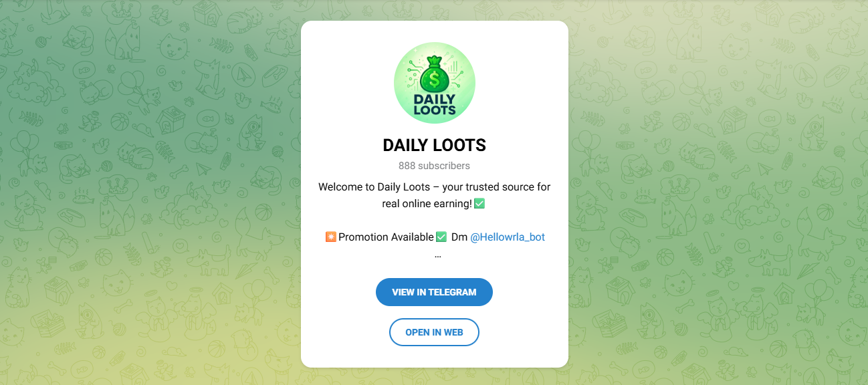Click the number 888 in the subscriber count
This screenshot has height=385, width=868.
click(x=407, y=166)
